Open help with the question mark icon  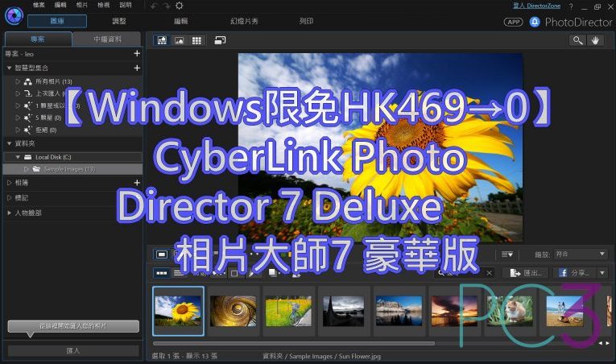[571, 6]
